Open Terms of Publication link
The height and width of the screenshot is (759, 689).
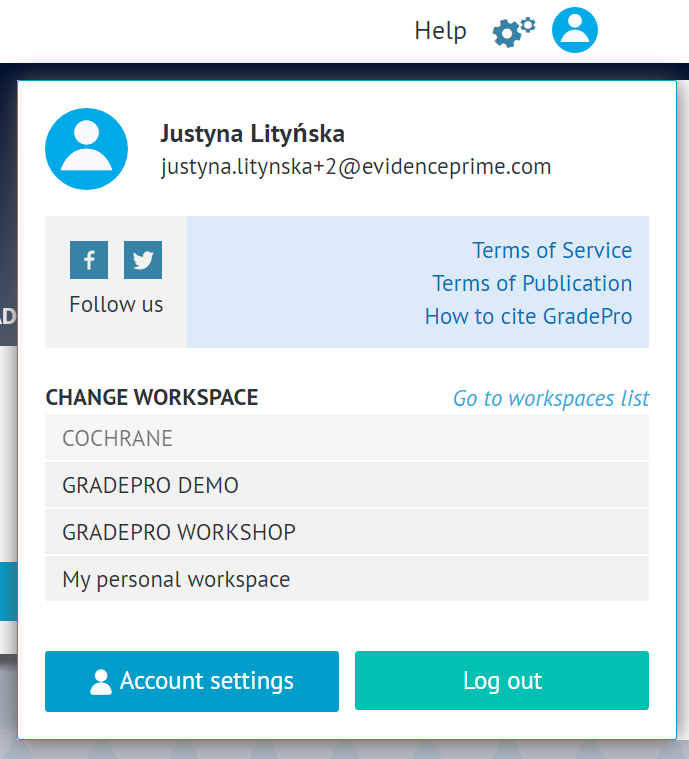[532, 283]
